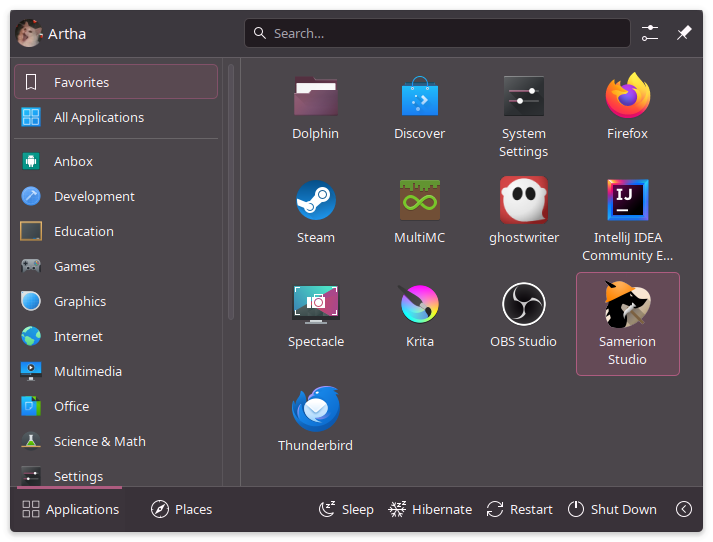This screenshot has height=542, width=713.
Task: Pin the application launcher open
Action: tap(684, 33)
